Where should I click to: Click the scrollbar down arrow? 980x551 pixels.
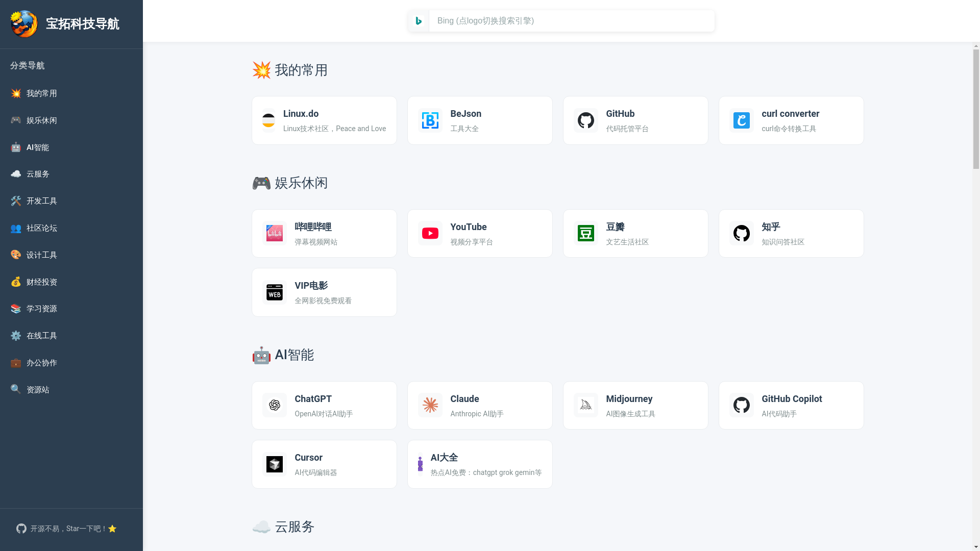976,547
